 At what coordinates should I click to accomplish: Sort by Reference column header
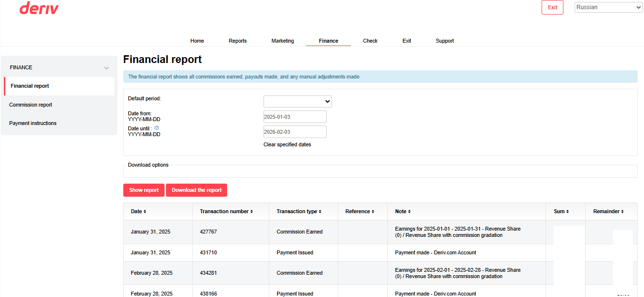pos(360,212)
